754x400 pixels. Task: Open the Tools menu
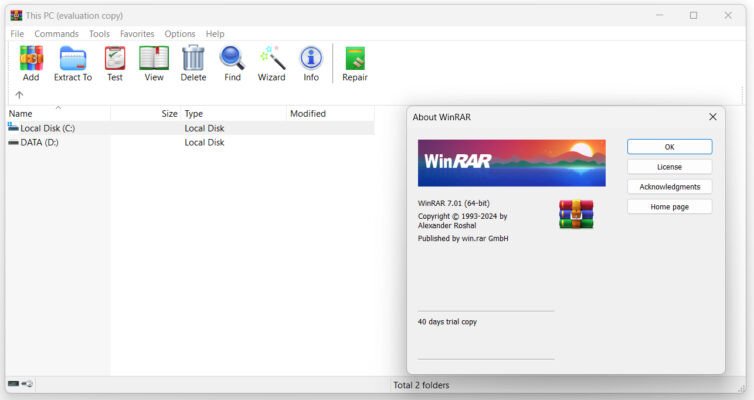click(x=99, y=34)
